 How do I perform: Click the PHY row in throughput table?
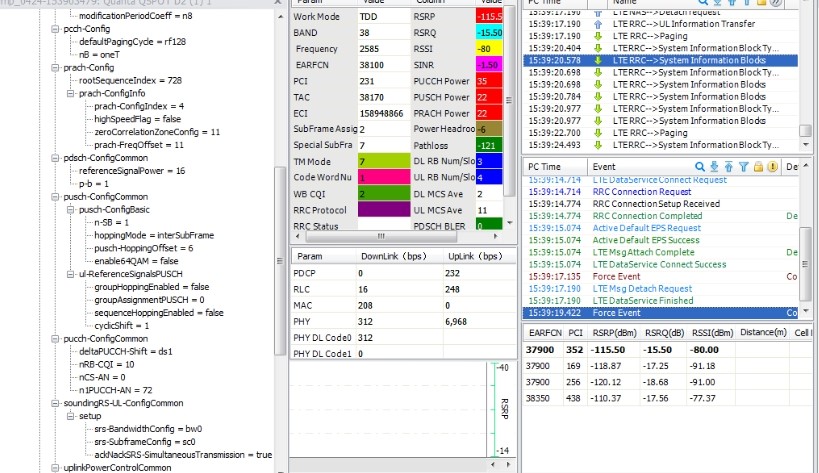(403, 321)
